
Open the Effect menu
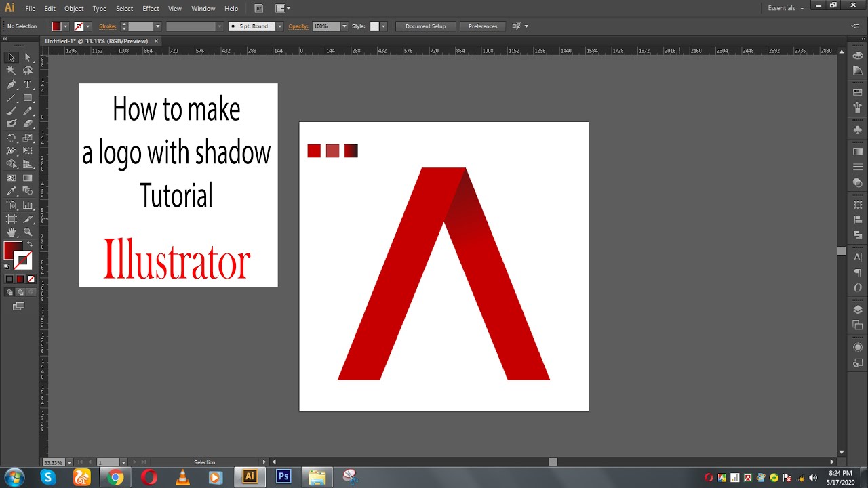click(x=151, y=9)
